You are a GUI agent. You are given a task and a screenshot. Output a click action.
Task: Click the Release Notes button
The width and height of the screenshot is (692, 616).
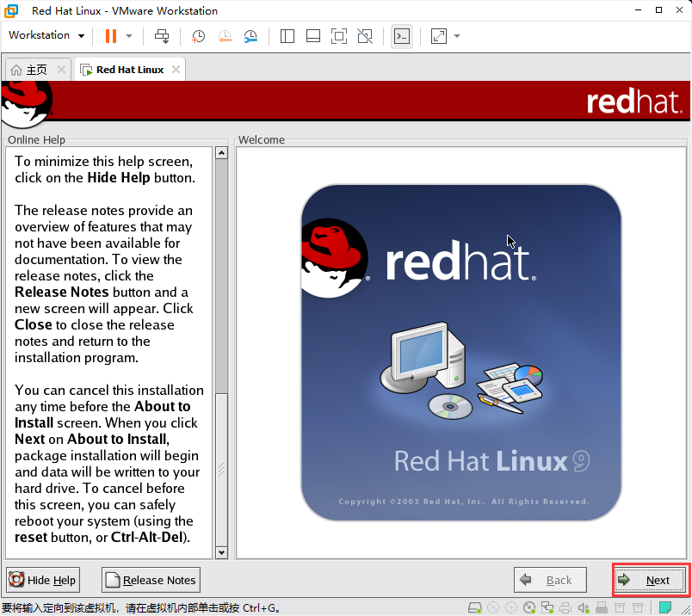[x=150, y=579]
